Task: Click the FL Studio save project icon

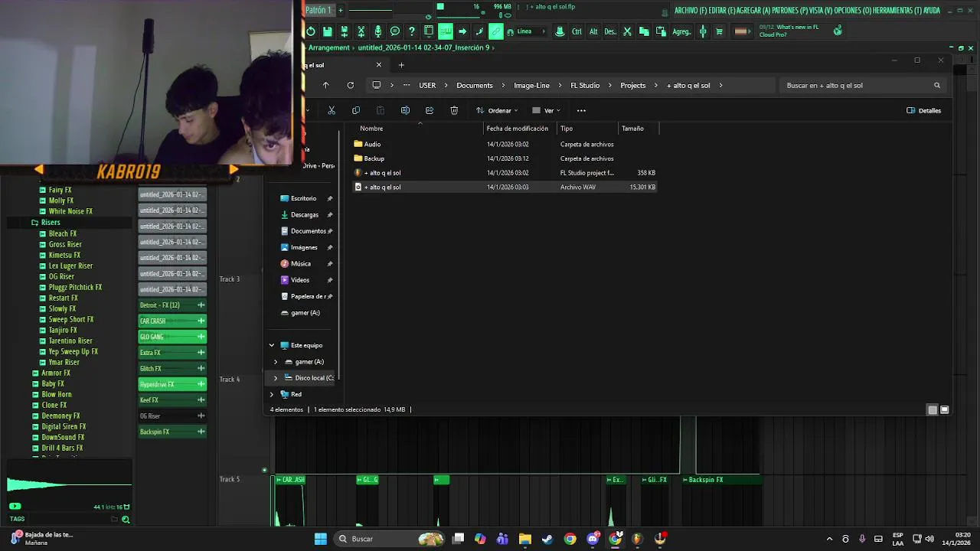Action: 327,31
